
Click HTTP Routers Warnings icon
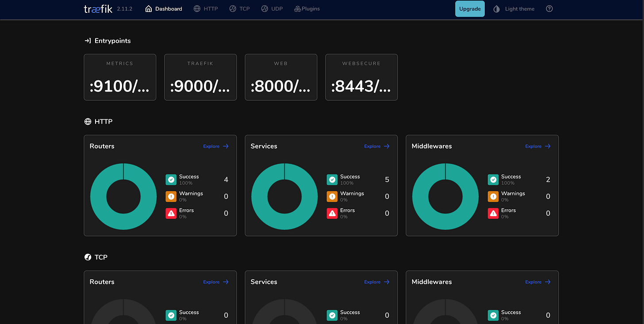pyautogui.click(x=171, y=196)
